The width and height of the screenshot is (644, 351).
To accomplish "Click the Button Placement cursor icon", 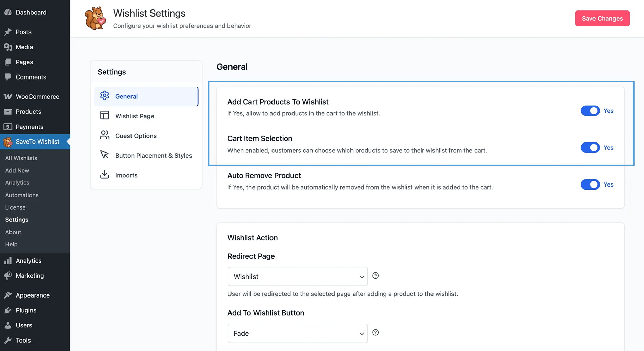I will (104, 155).
